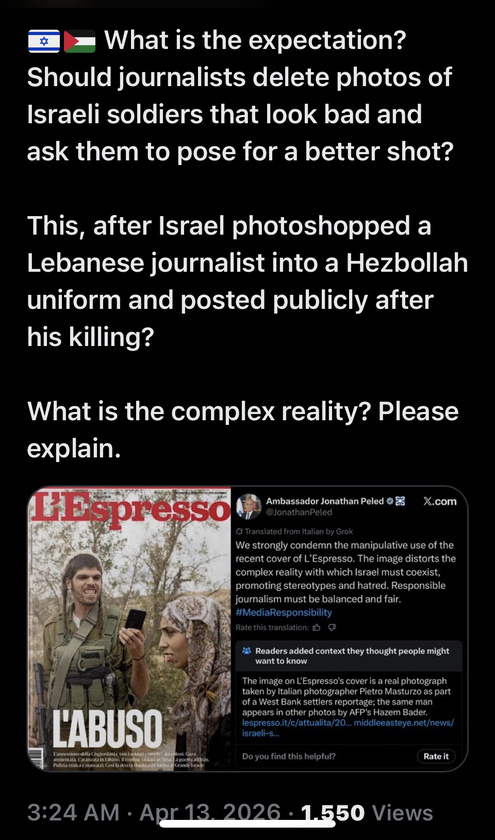
Task: Tap the Israel flag emoji
Action: (43, 42)
